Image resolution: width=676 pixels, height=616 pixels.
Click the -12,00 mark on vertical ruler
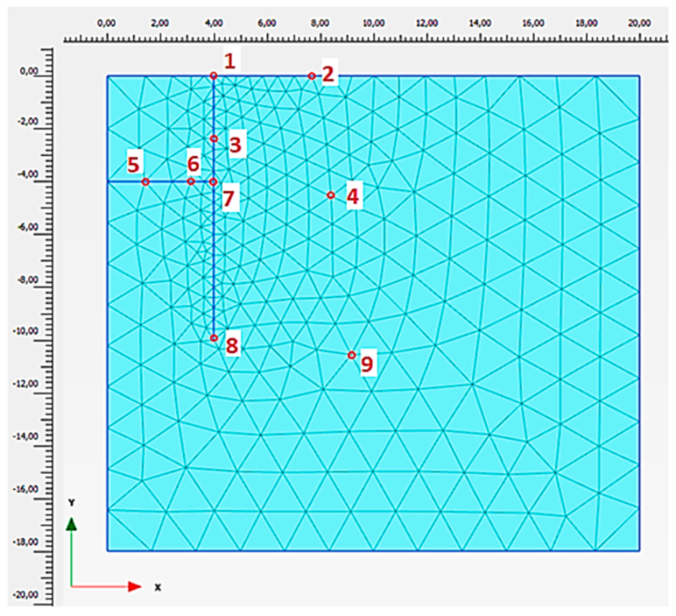point(27,384)
